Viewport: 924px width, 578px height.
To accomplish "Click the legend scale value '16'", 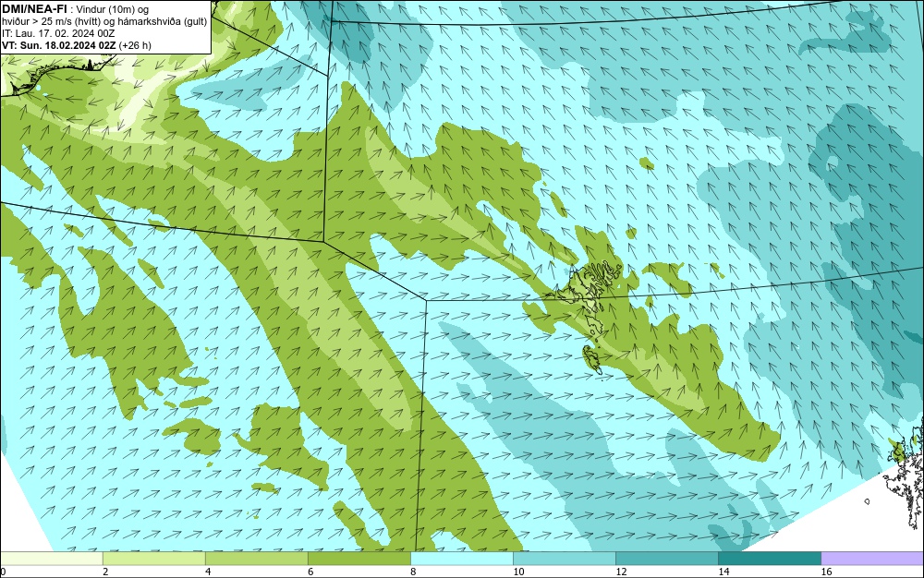I will tap(826, 572).
